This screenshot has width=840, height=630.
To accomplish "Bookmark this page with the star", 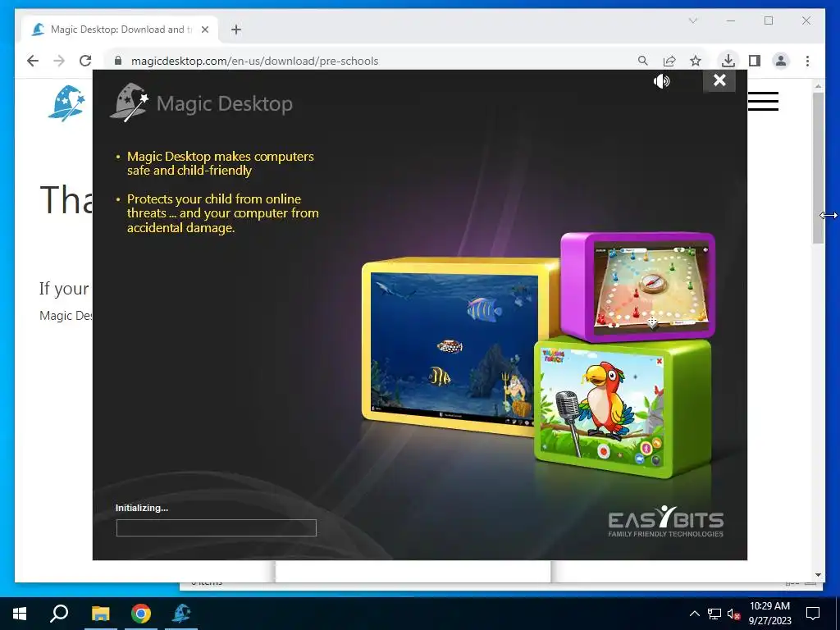I will [x=696, y=61].
